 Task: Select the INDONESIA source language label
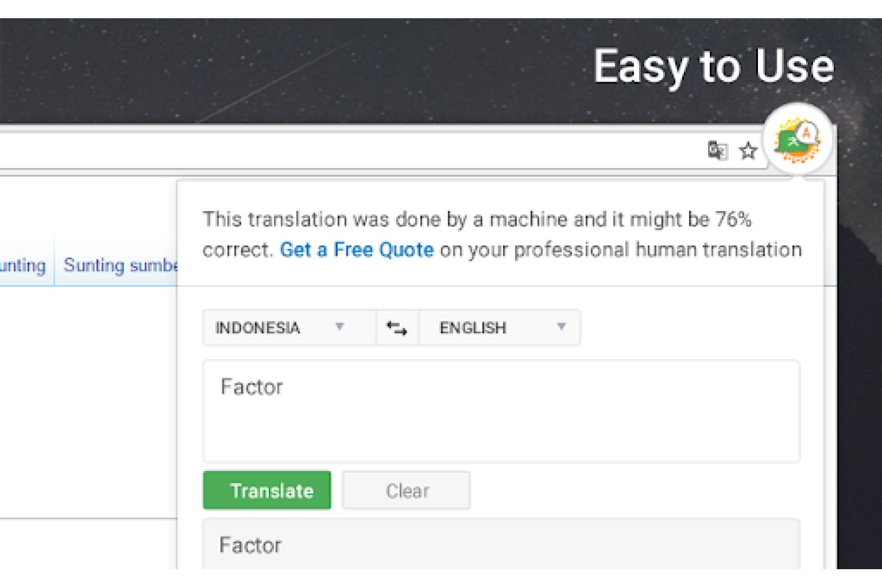[x=258, y=328]
